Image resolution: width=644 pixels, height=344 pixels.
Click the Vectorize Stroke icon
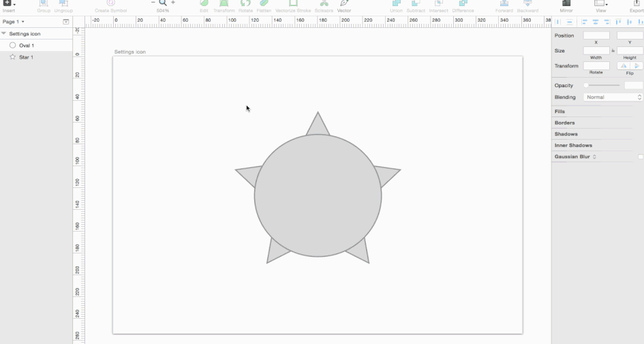[293, 3]
